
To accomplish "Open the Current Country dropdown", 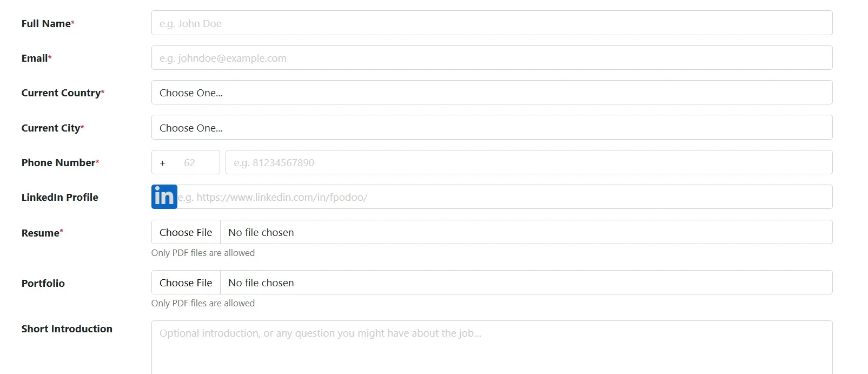I will 492,93.
